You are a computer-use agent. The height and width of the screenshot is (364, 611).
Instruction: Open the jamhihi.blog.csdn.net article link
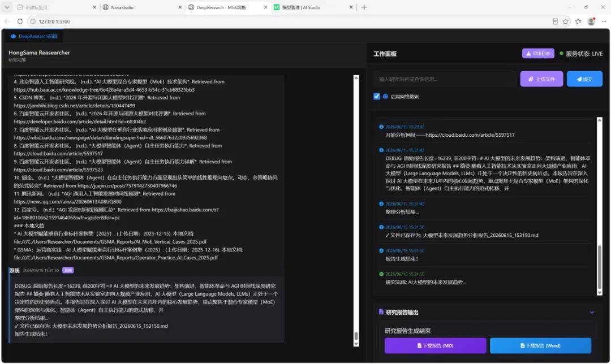[x=75, y=106]
